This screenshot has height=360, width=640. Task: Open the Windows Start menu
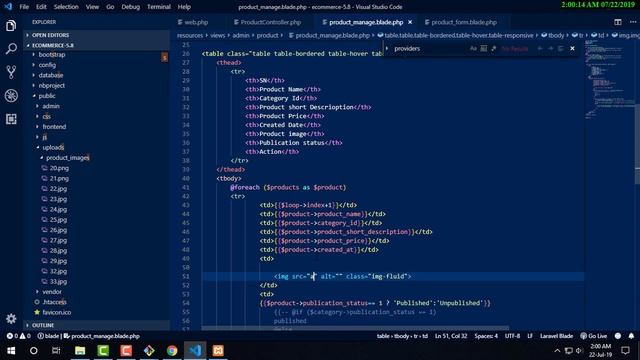11,351
